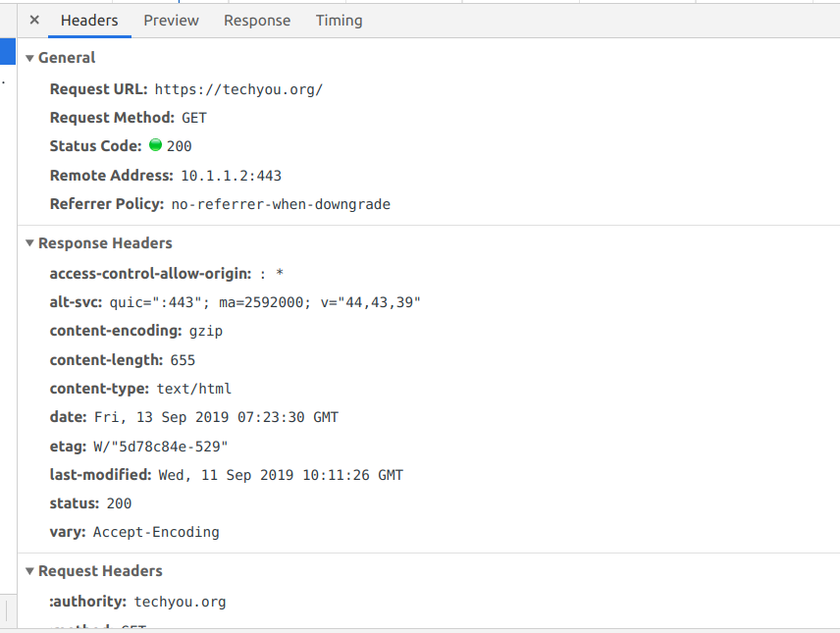Select the Response tab
The width and height of the screenshot is (840, 633).
(257, 20)
